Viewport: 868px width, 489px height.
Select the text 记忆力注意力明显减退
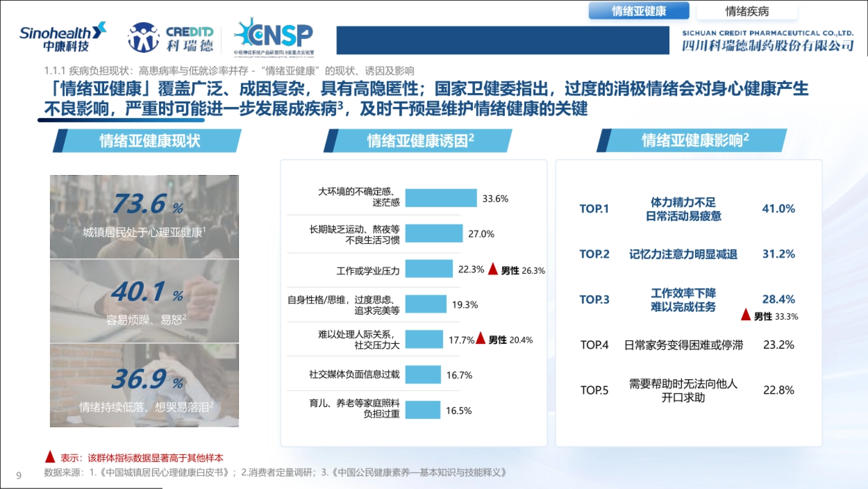tap(683, 254)
